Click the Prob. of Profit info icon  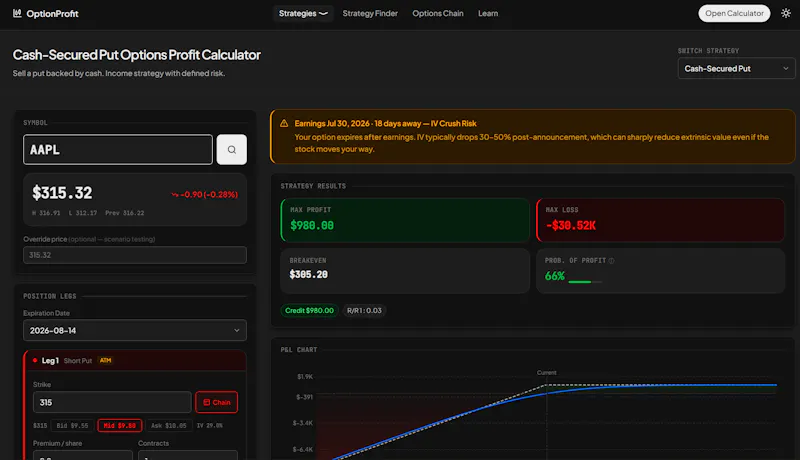(611, 261)
